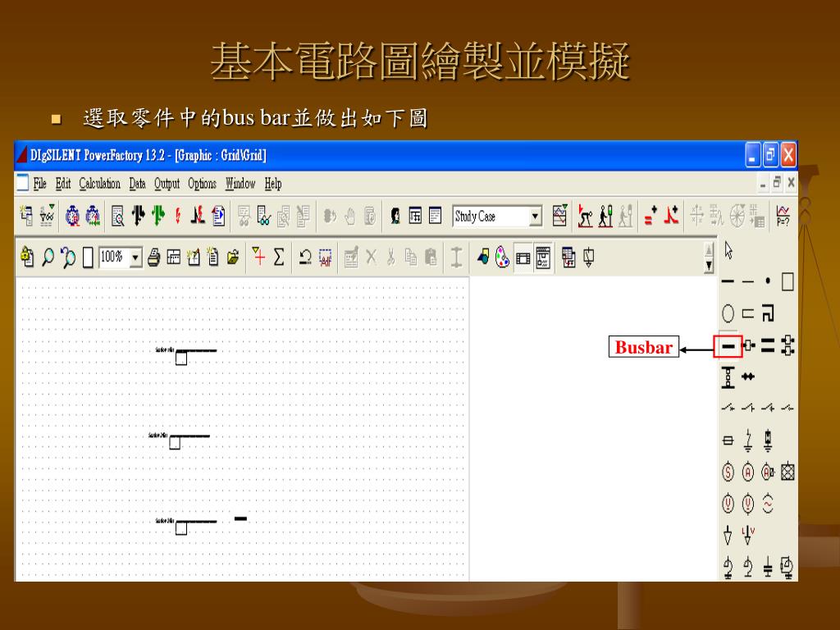
Task: Click the Zoom Back magnifier icon
Action: (x=67, y=258)
